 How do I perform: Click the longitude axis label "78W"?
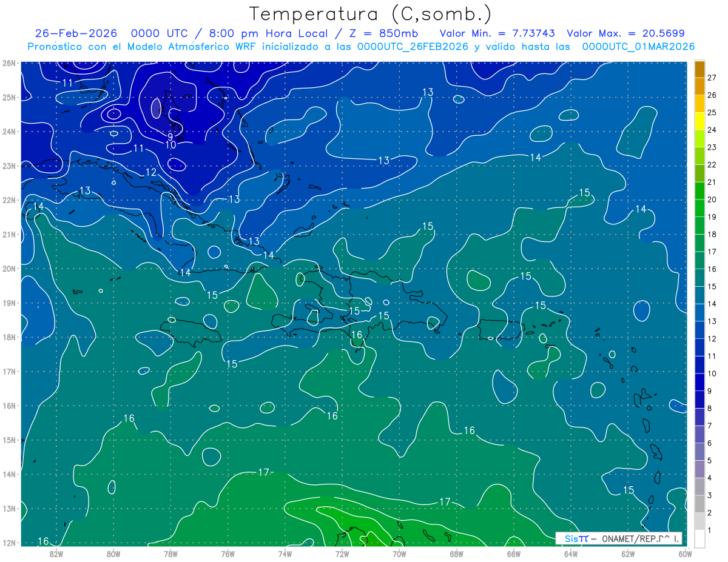coord(170,554)
